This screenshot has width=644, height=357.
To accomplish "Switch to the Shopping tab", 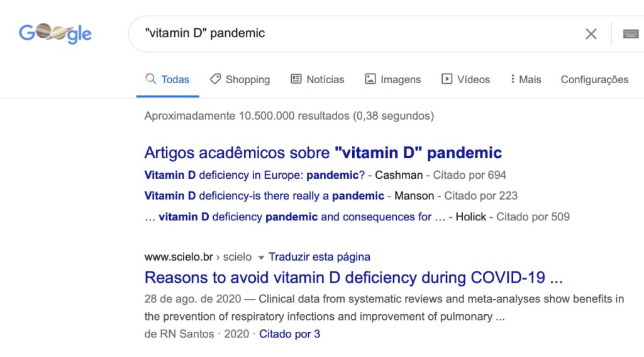I will pyautogui.click(x=247, y=79).
